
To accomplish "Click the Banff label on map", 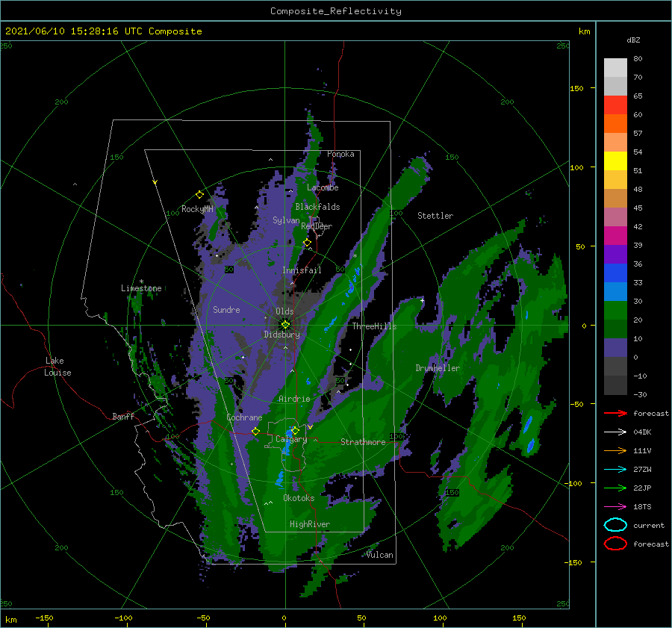I will pyautogui.click(x=123, y=416).
